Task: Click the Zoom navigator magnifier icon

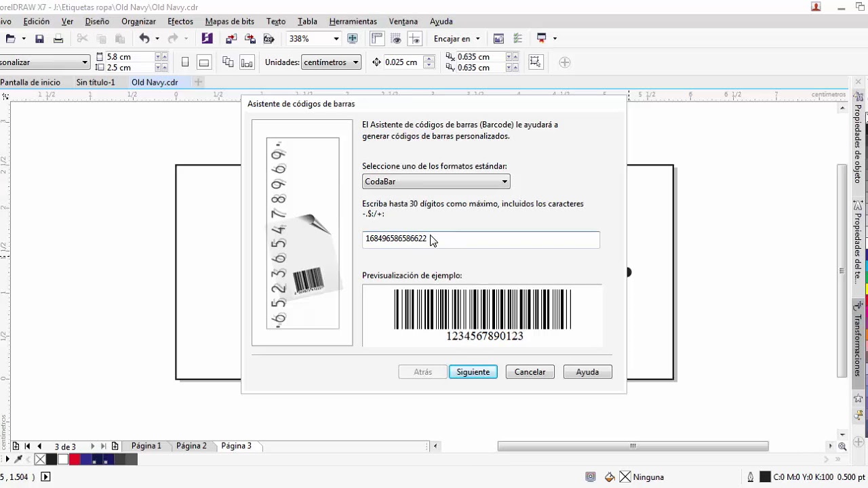Action: tap(842, 446)
